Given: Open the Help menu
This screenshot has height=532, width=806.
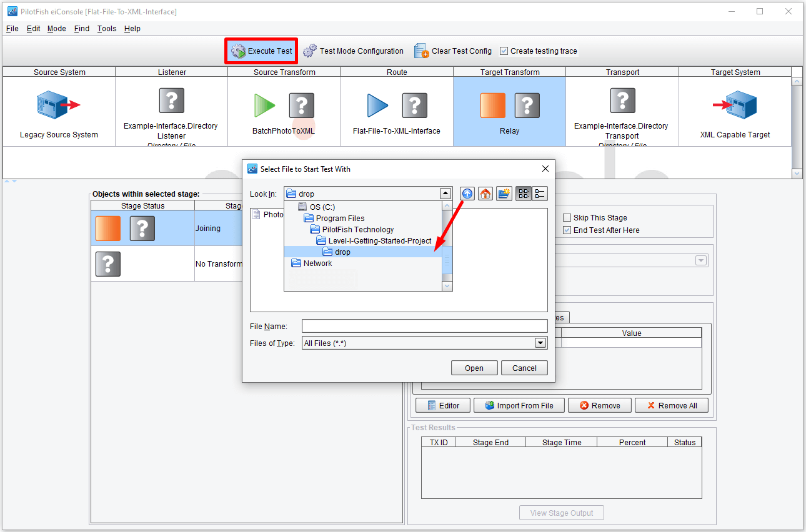Looking at the screenshot, I should point(132,29).
